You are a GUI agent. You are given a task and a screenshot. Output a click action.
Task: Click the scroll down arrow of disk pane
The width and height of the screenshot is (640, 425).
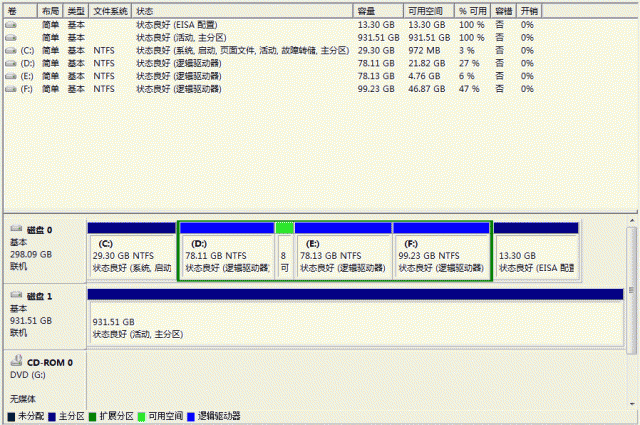tap(632, 404)
